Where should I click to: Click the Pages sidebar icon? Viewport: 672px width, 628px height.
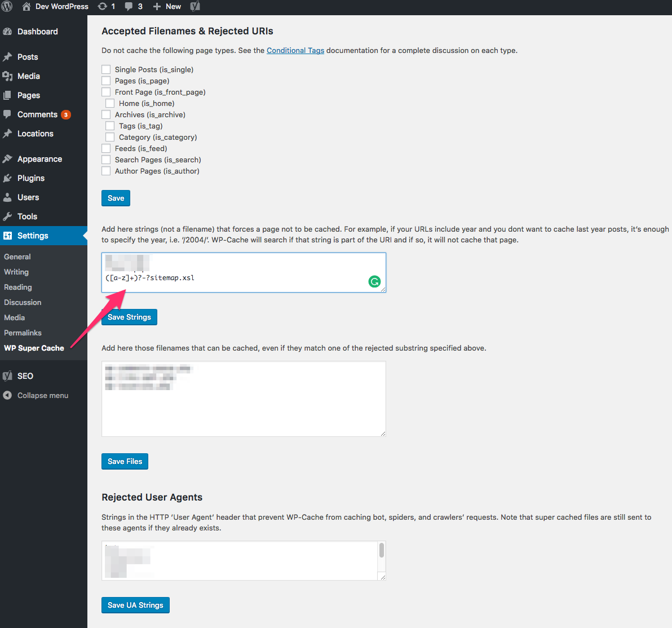(x=7, y=95)
